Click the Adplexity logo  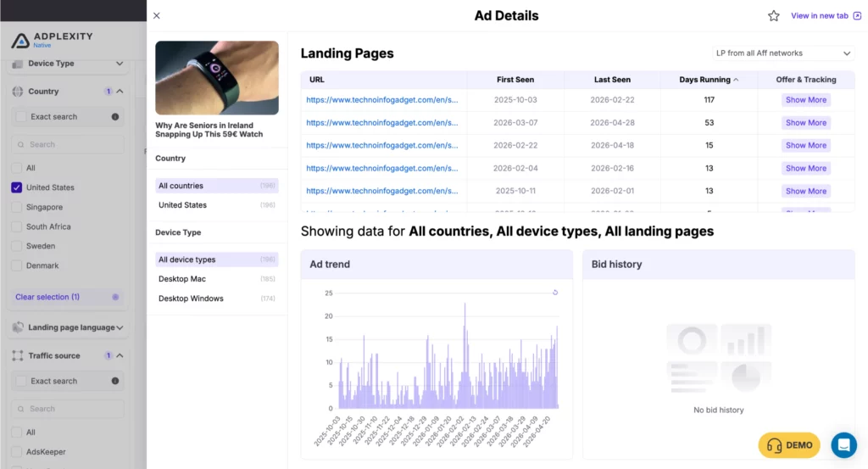click(x=53, y=39)
